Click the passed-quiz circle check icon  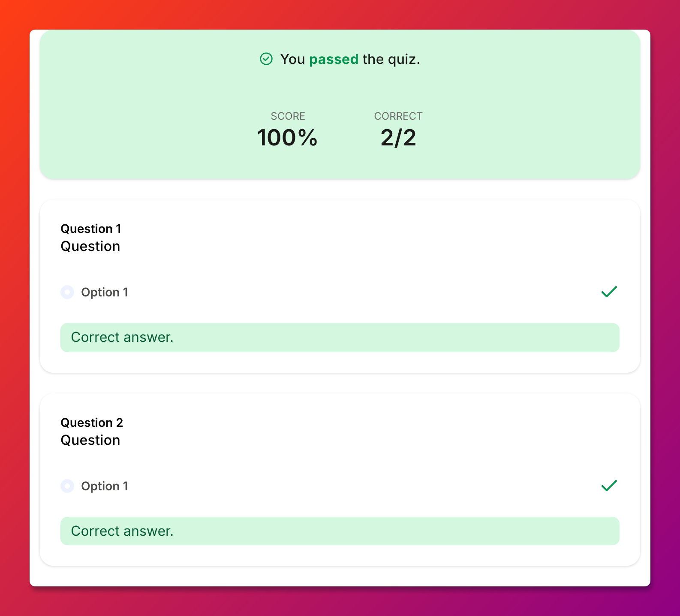[x=266, y=59]
